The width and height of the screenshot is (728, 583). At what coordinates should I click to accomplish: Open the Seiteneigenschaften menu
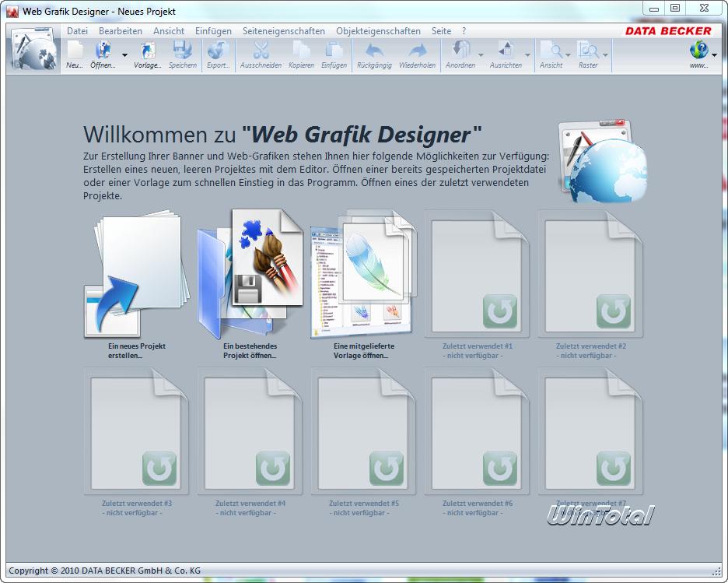[283, 31]
